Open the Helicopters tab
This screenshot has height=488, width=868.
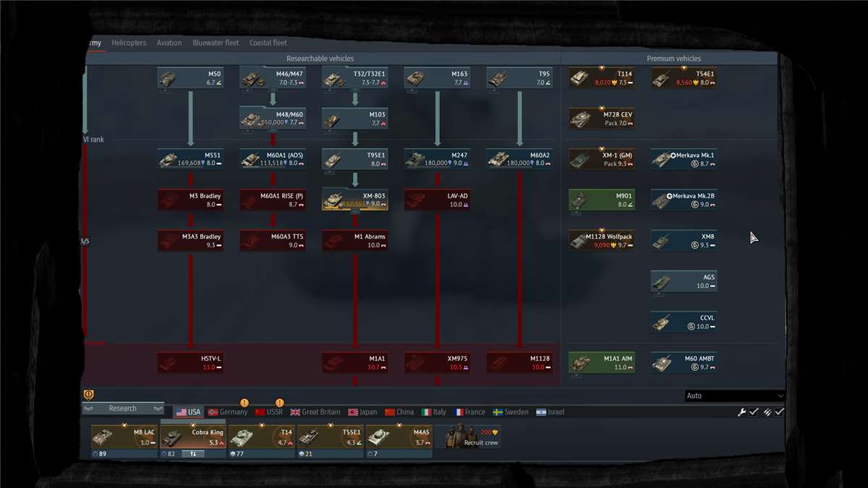129,43
